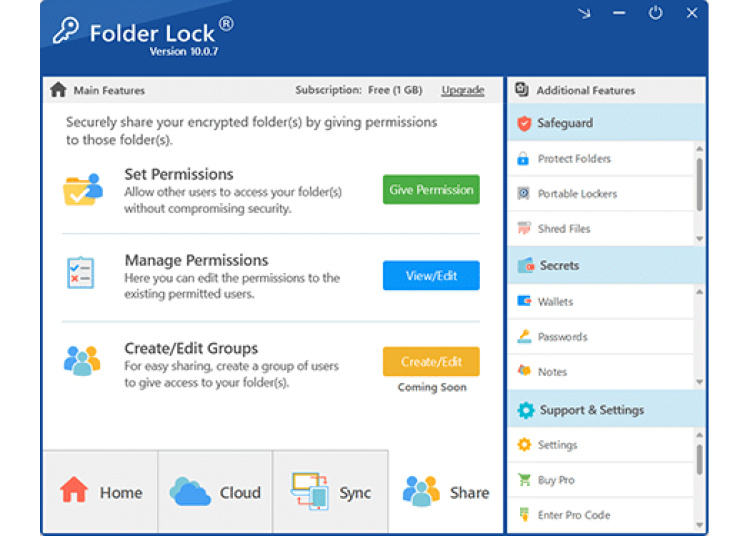750x536 pixels.
Task: Open the Wallets icon under Secrets
Action: [x=523, y=302]
